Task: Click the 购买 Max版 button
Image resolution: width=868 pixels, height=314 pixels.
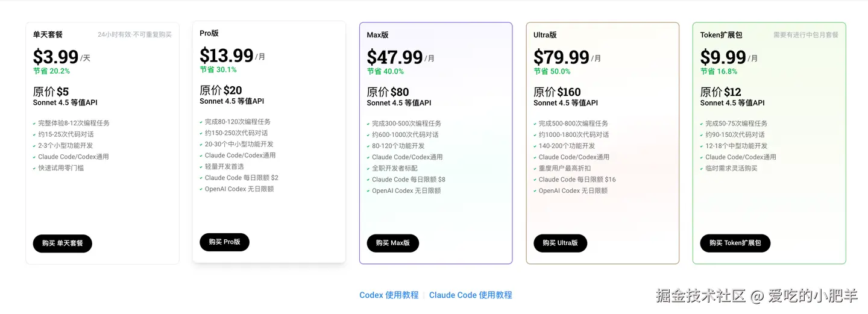Action: coord(392,243)
